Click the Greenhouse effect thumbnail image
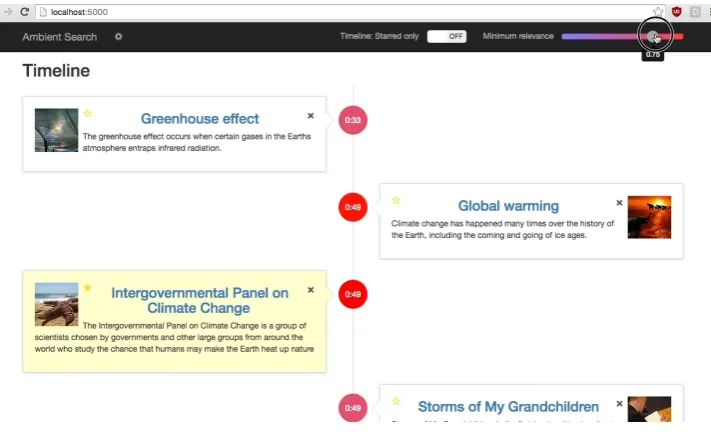 [57, 130]
